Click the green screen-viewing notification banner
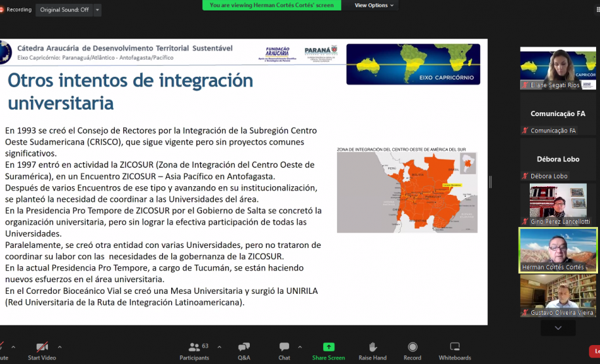Image resolution: width=600 pixels, height=364 pixels. click(x=271, y=5)
